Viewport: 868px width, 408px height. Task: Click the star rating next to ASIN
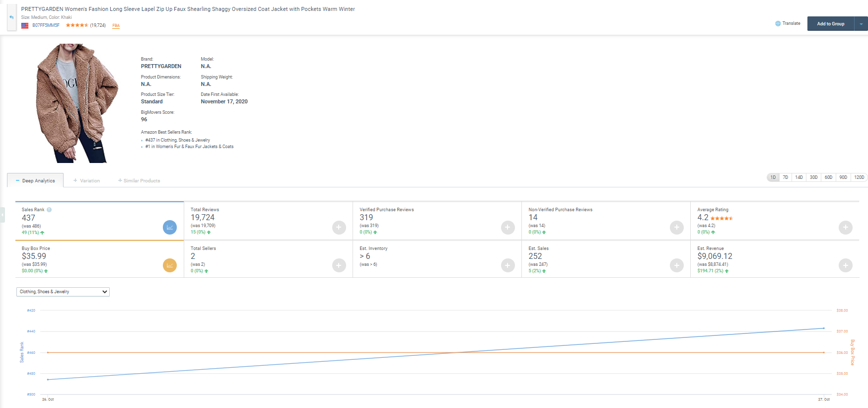[77, 25]
